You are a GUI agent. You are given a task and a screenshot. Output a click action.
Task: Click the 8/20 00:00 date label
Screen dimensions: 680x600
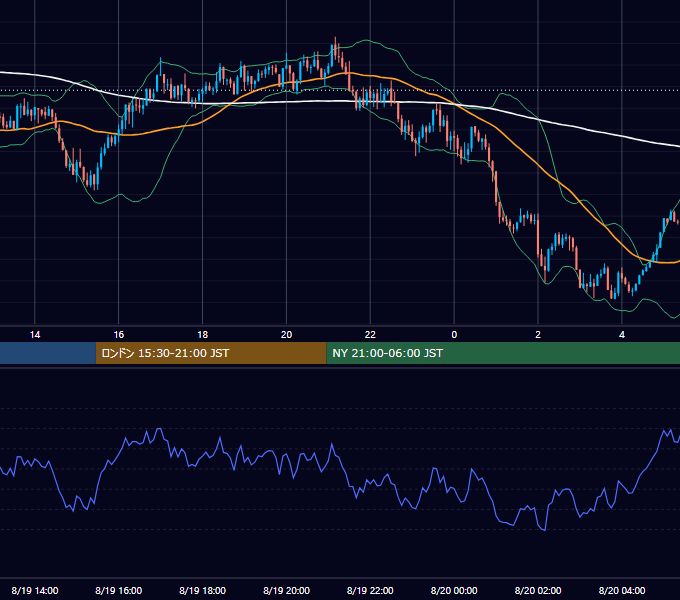point(454,590)
